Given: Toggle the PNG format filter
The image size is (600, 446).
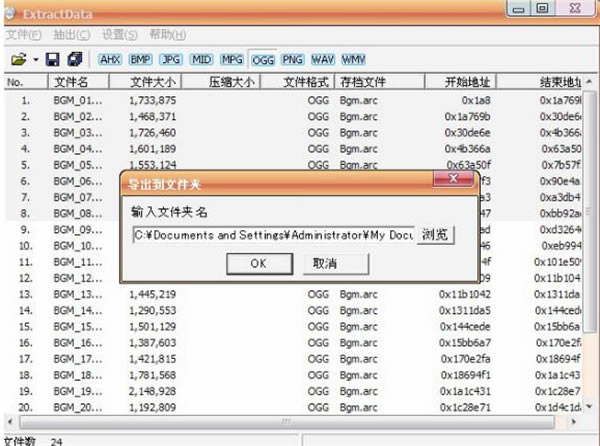Looking at the screenshot, I should tap(292, 59).
